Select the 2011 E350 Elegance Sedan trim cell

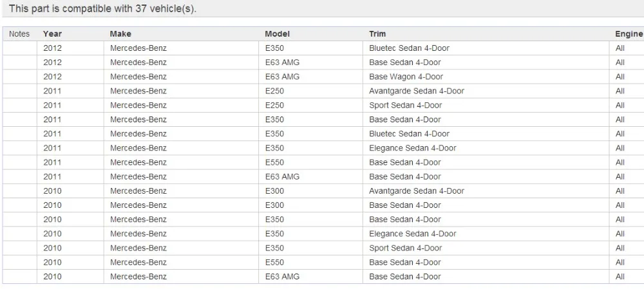(412, 148)
